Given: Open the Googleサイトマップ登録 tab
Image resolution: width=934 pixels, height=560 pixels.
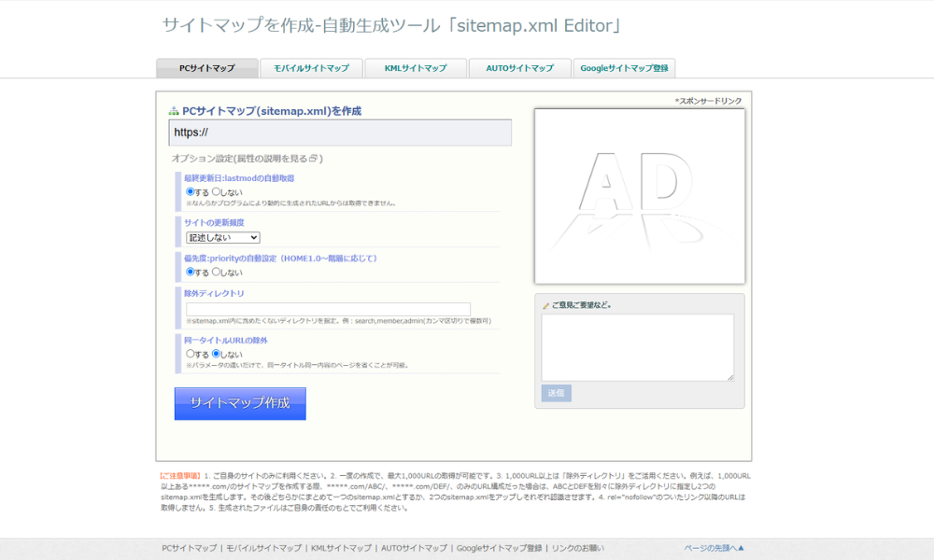Looking at the screenshot, I should click(x=624, y=68).
